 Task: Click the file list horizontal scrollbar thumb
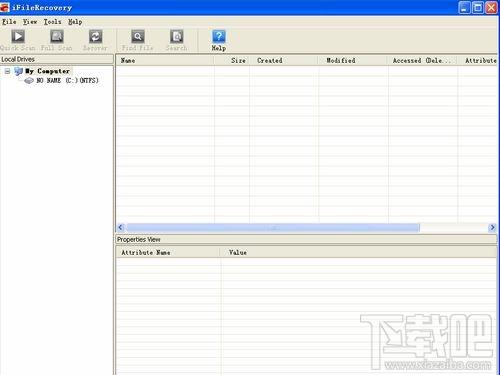273,228
